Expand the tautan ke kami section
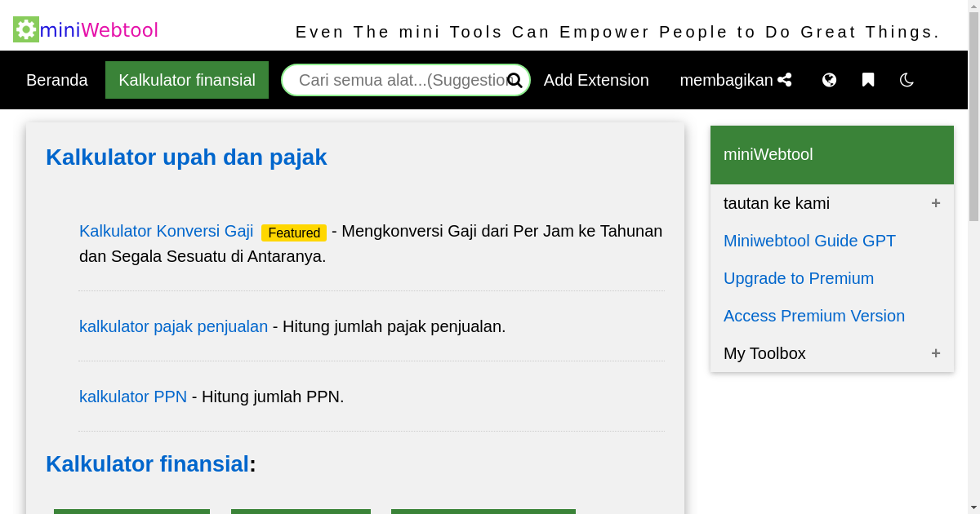 coord(935,203)
